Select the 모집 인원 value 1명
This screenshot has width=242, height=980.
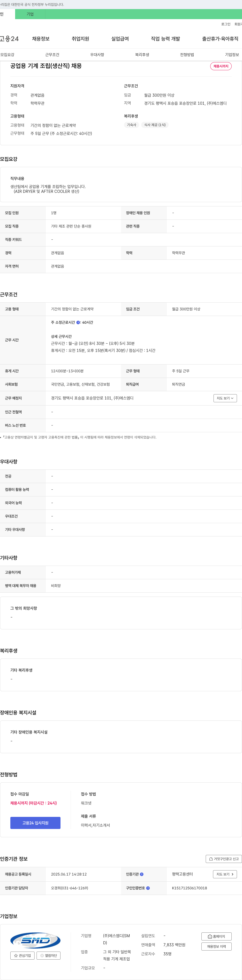pos(54,213)
